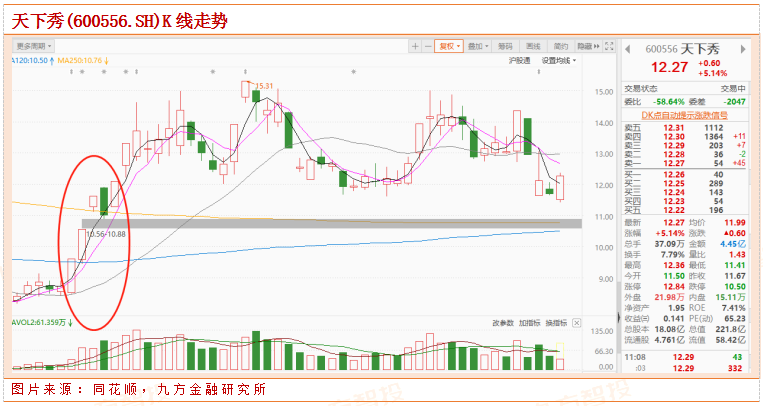Zoom out the K-line chart with minus button

pyautogui.click(x=428, y=46)
